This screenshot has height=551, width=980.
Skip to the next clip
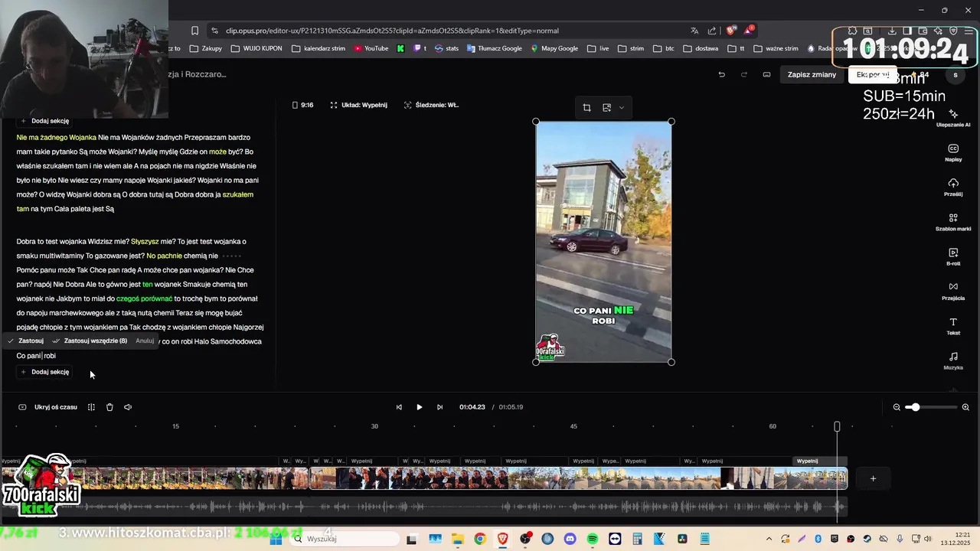(439, 407)
